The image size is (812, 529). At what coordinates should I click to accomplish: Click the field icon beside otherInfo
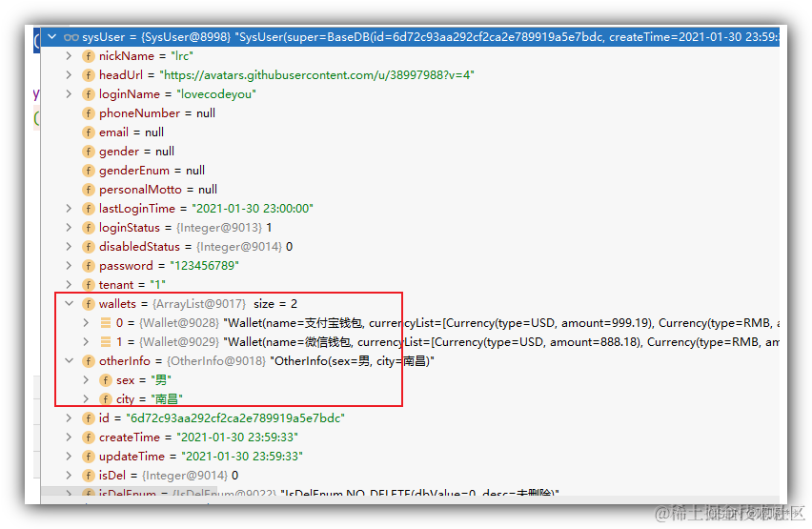[x=89, y=360]
